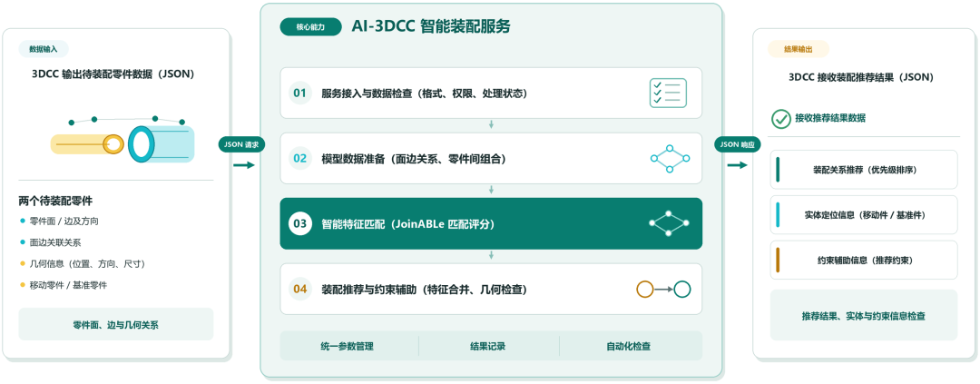
Task: Click the 零件面、边与几何关系 box
Action: point(116,324)
